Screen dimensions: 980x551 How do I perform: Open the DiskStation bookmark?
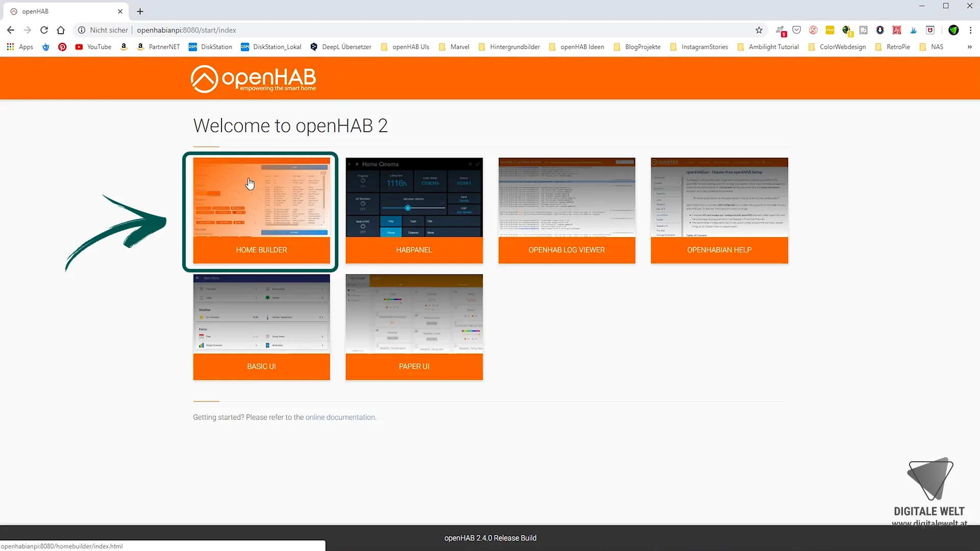click(210, 47)
